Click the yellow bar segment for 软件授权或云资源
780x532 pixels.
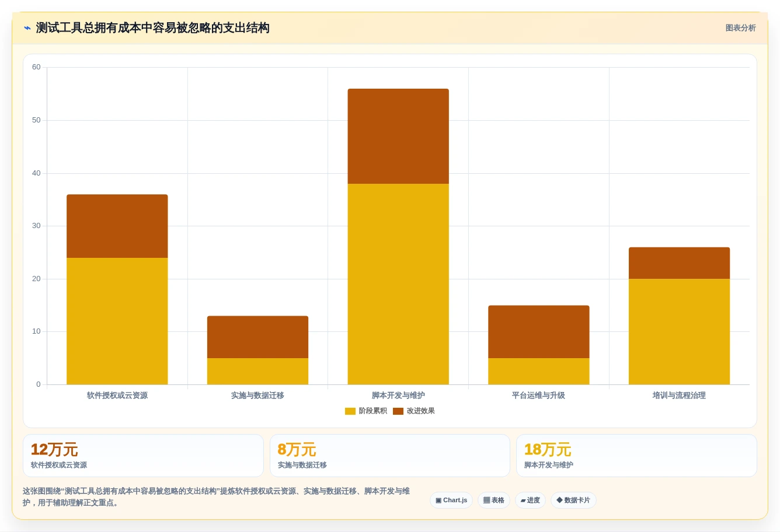coord(117,321)
